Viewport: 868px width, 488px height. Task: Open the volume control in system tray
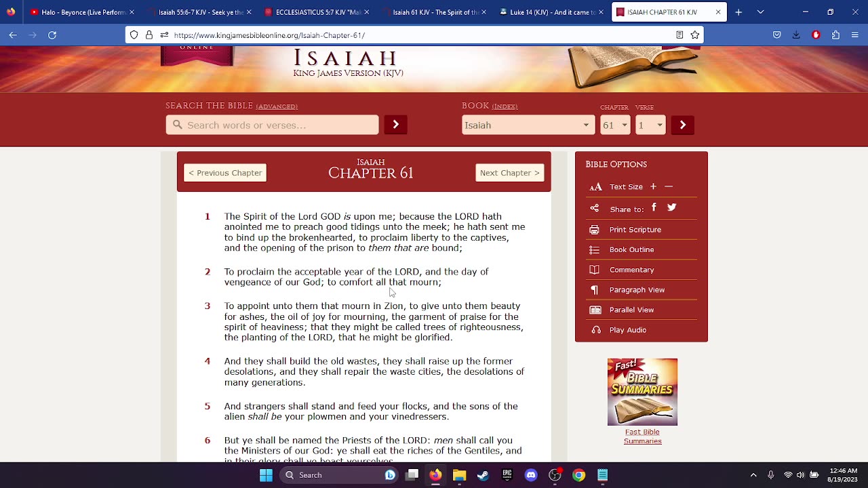tap(801, 475)
